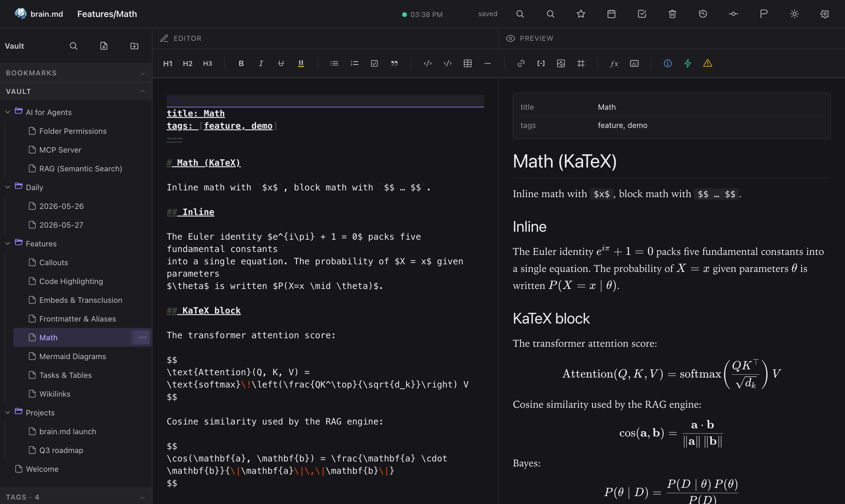Insert a table
Viewport: 845px width, 504px height.
468,63
